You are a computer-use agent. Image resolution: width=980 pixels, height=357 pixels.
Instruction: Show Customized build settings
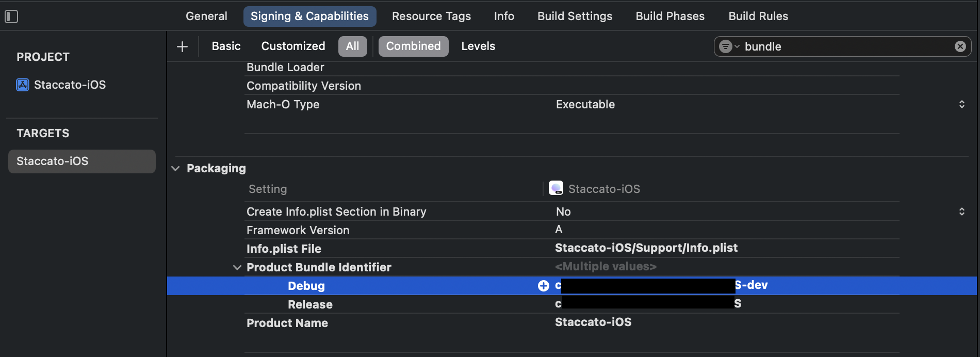293,46
